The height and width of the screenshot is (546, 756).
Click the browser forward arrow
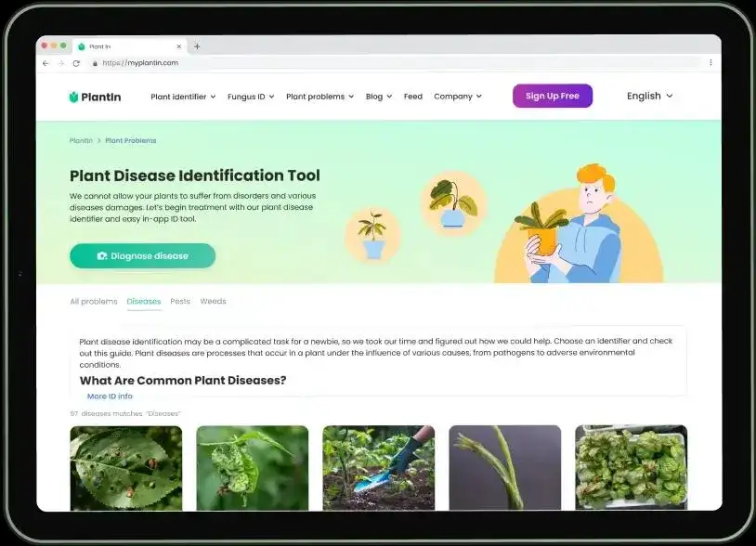[x=60, y=63]
